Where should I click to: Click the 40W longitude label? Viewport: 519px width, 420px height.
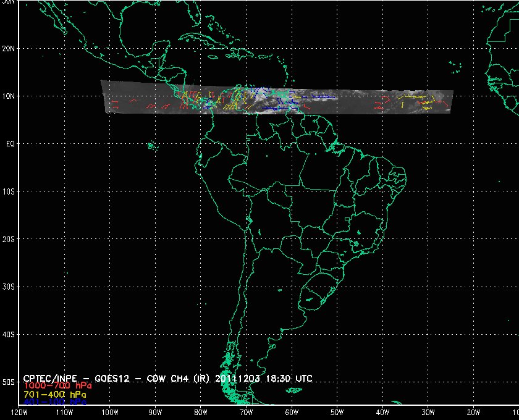pyautogui.click(x=382, y=413)
